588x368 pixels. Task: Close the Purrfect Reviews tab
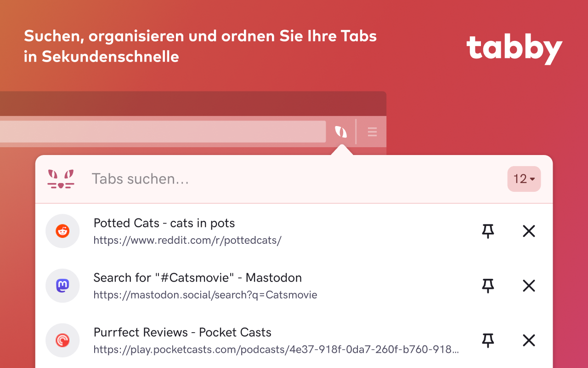click(529, 340)
